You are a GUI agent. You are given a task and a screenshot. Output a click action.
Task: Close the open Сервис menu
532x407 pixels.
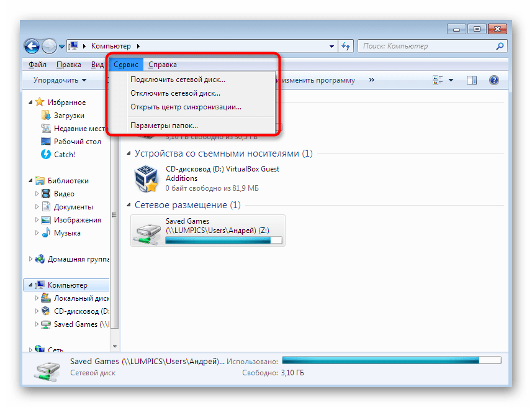point(126,65)
